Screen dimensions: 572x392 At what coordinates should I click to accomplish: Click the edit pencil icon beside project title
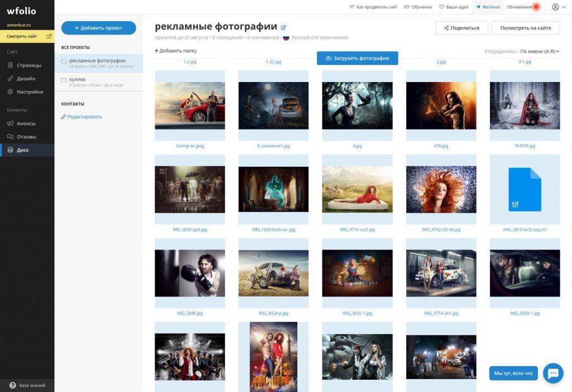[x=283, y=27]
